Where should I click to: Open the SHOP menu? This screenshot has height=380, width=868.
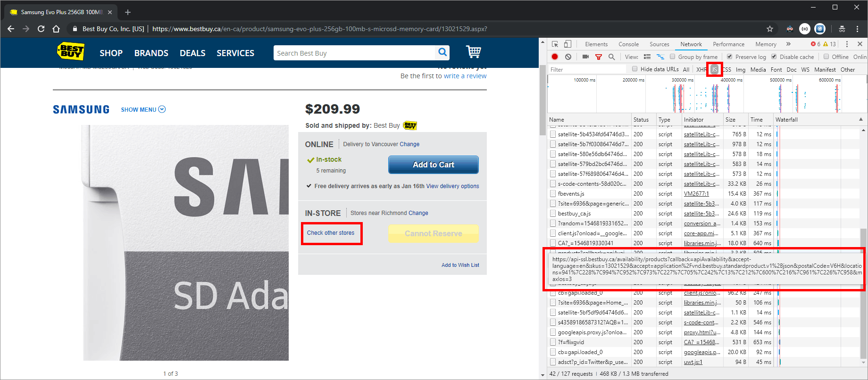click(x=111, y=53)
